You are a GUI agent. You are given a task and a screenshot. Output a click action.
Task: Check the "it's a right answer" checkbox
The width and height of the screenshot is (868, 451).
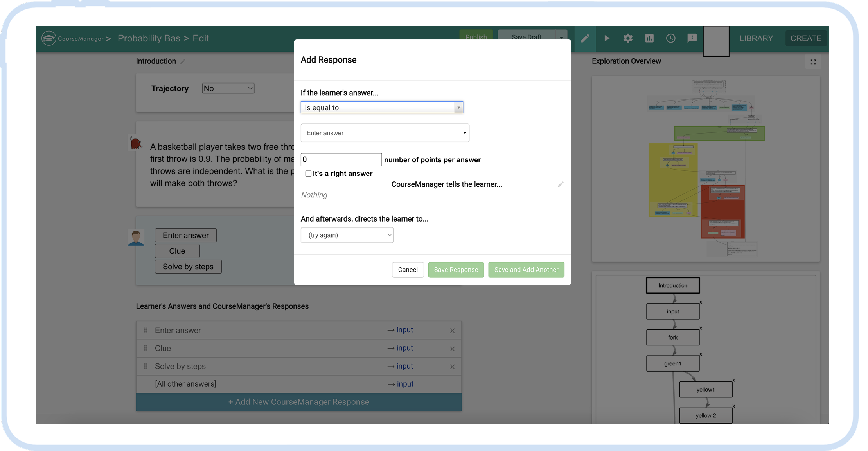(x=308, y=174)
